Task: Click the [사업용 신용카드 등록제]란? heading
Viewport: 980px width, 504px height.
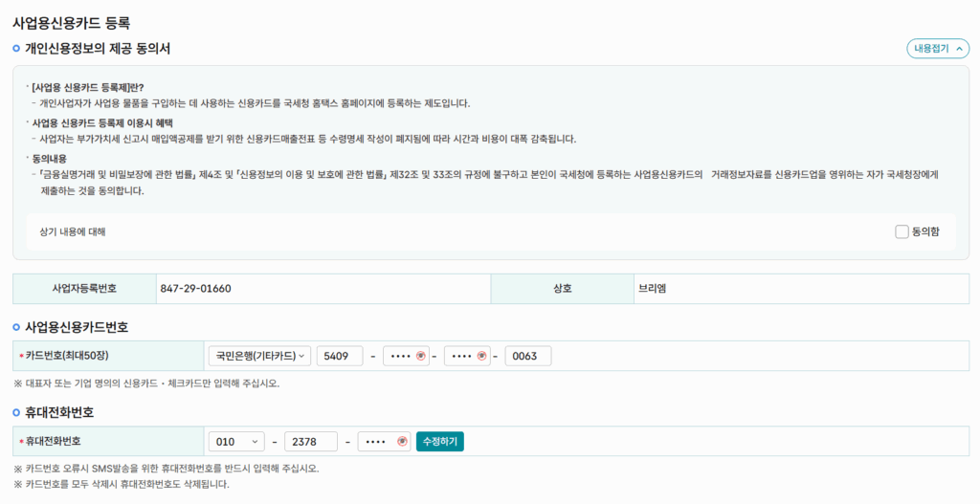Action: pyautogui.click(x=87, y=87)
